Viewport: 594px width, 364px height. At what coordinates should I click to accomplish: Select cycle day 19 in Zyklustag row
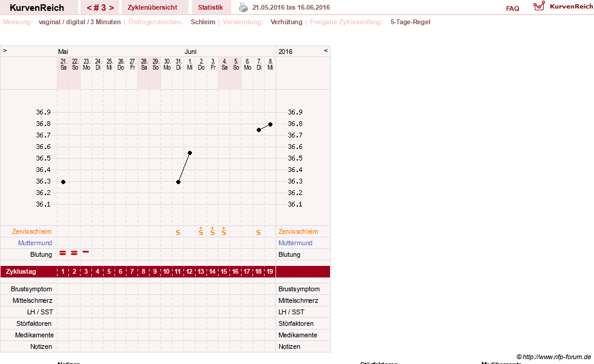click(269, 271)
